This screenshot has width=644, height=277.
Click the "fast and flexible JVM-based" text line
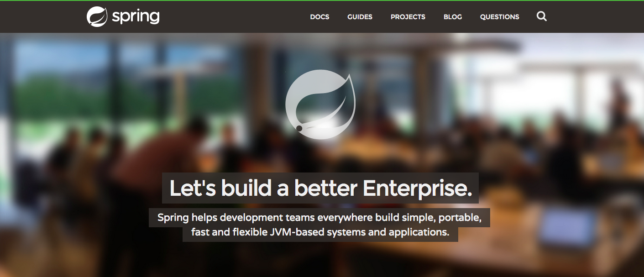click(x=320, y=232)
